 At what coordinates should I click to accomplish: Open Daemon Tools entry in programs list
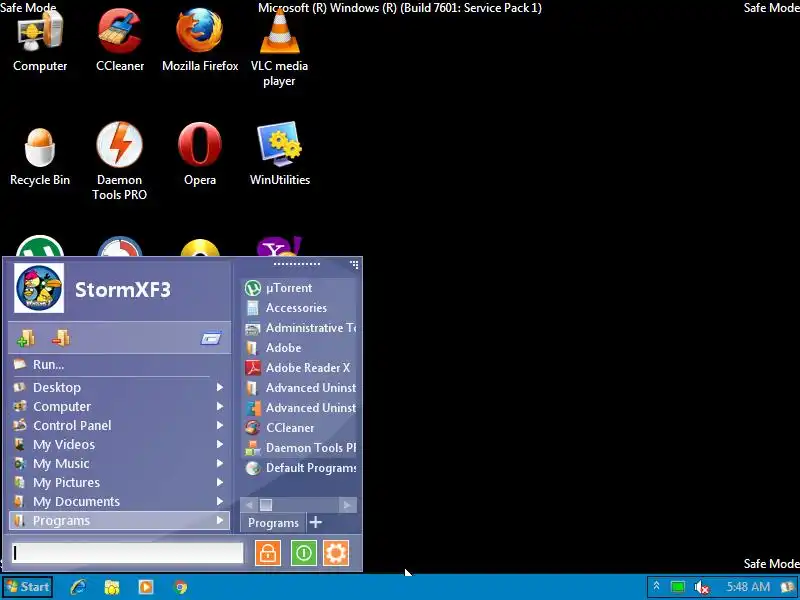299,448
